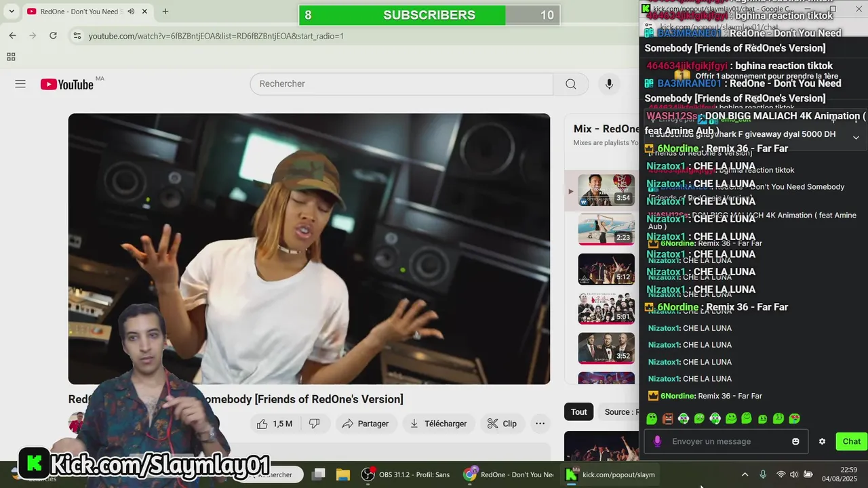Open the battery status tray icon
Image resolution: width=868 pixels, height=488 pixels.
click(x=808, y=474)
